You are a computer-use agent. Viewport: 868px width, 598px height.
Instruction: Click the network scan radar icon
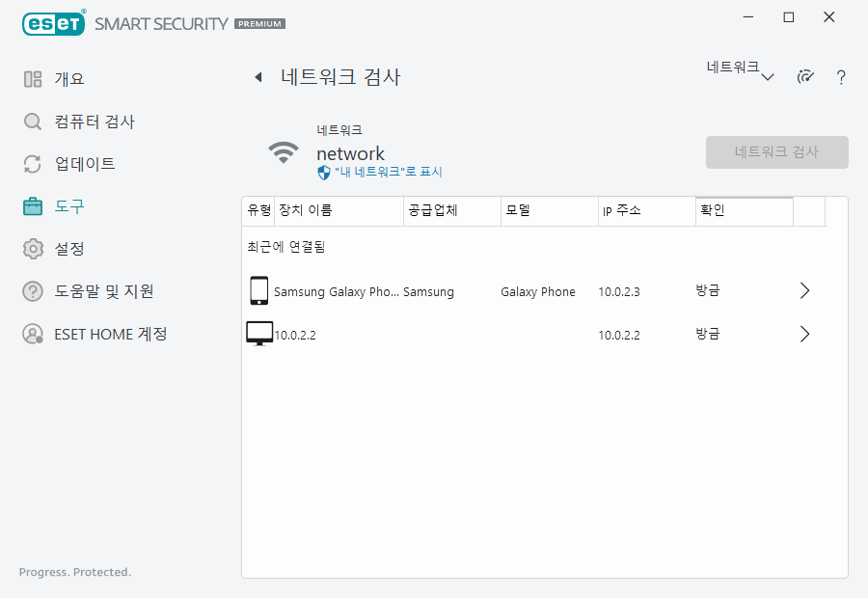click(805, 77)
